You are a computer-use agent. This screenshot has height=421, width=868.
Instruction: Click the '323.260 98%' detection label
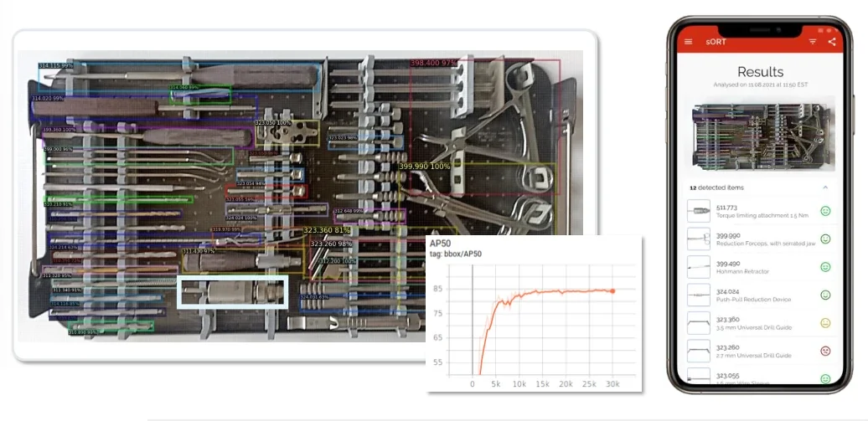[x=331, y=244]
